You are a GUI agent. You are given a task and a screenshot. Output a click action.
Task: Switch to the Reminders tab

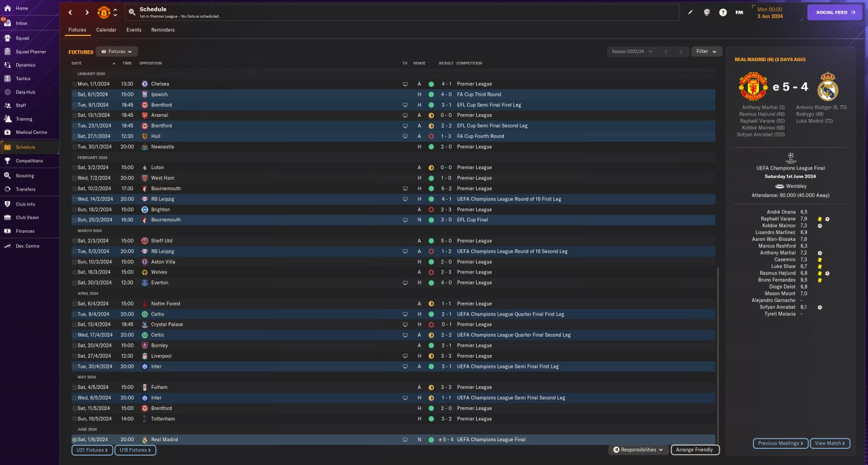click(163, 30)
